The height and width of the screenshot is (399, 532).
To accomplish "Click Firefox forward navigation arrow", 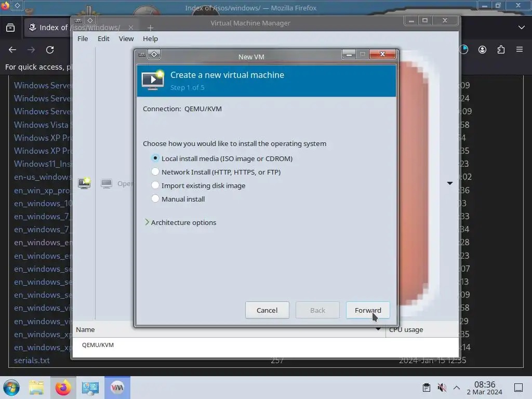I will tap(31, 50).
